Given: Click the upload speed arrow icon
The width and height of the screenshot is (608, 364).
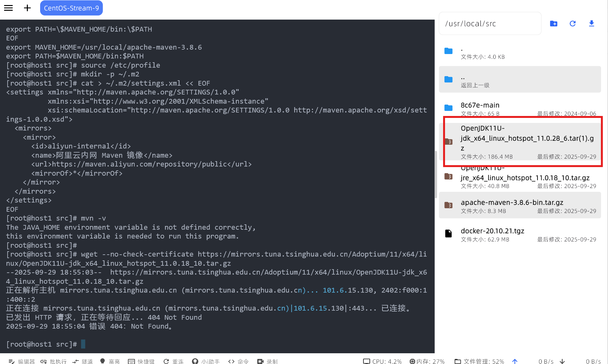Looking at the screenshot, I should (515, 361).
